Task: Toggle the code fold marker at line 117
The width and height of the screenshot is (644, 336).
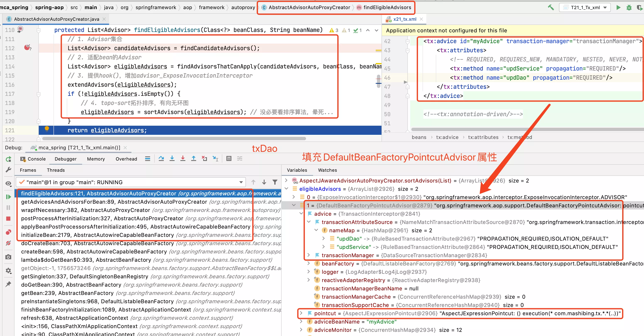Action: point(39,94)
